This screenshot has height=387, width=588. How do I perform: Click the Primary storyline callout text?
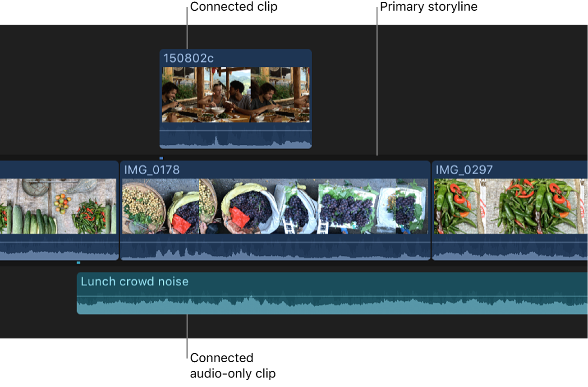pyautogui.click(x=428, y=7)
